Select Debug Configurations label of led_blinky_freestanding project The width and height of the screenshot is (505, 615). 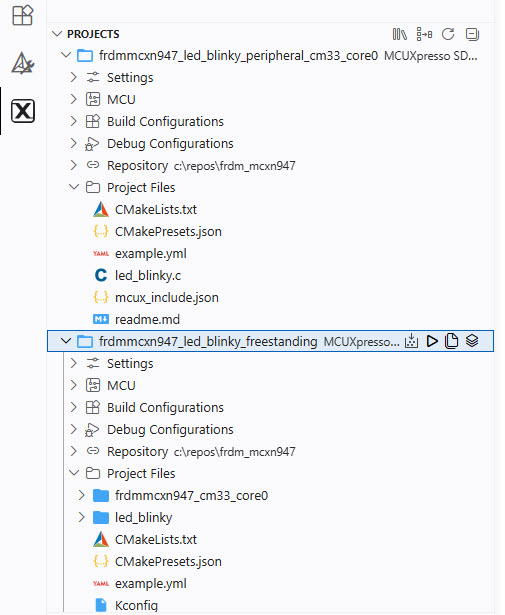(x=170, y=429)
